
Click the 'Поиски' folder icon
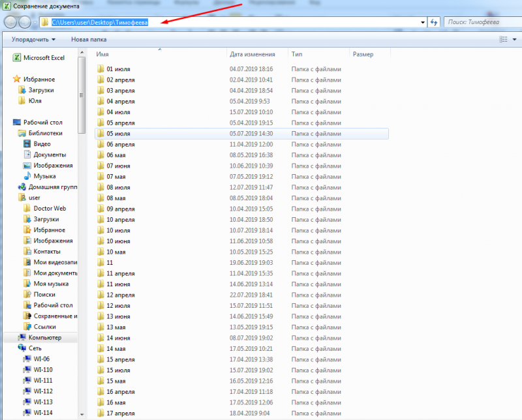click(x=27, y=294)
